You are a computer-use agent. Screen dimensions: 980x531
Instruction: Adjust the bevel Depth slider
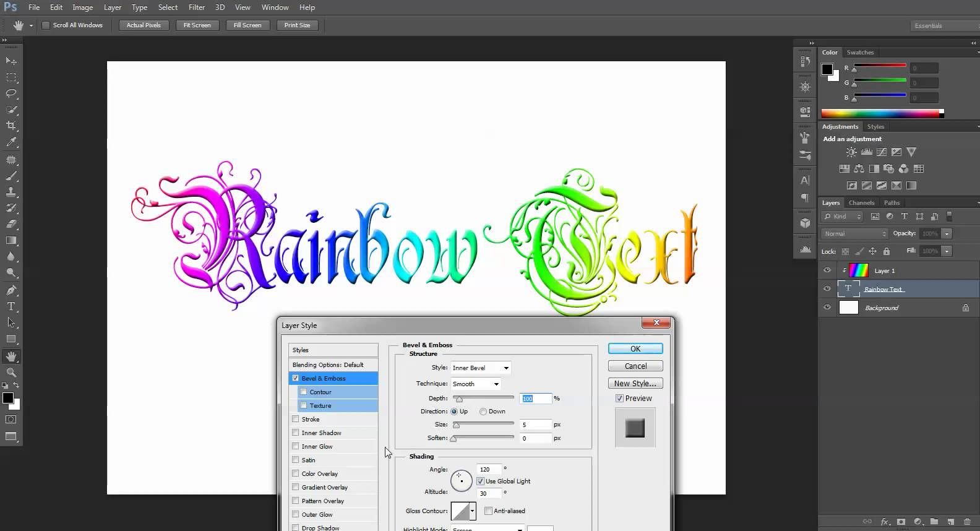459,399
